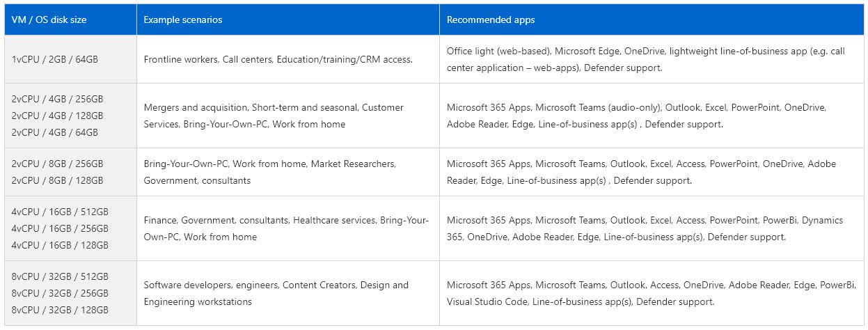This screenshot has width=868, height=330.
Task: Select the 2vCPU / 8GB / 128GB entry
Action: click(x=57, y=180)
